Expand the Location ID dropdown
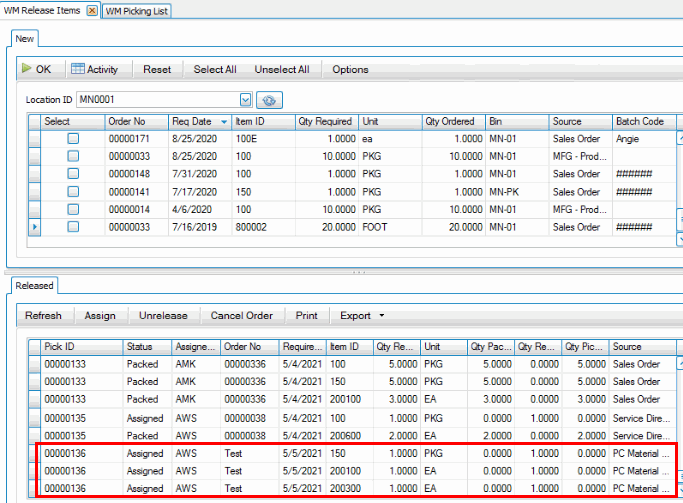The height and width of the screenshot is (503, 683). click(x=245, y=100)
